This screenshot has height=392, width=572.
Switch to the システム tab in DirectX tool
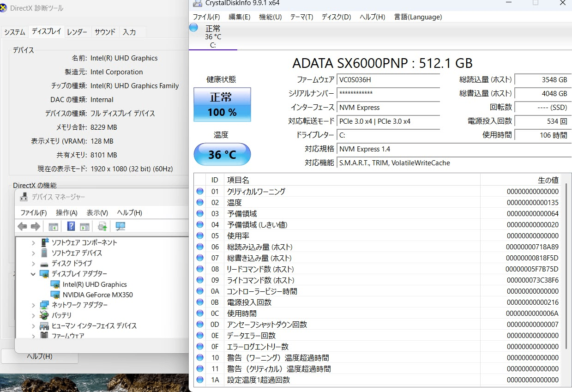(14, 32)
